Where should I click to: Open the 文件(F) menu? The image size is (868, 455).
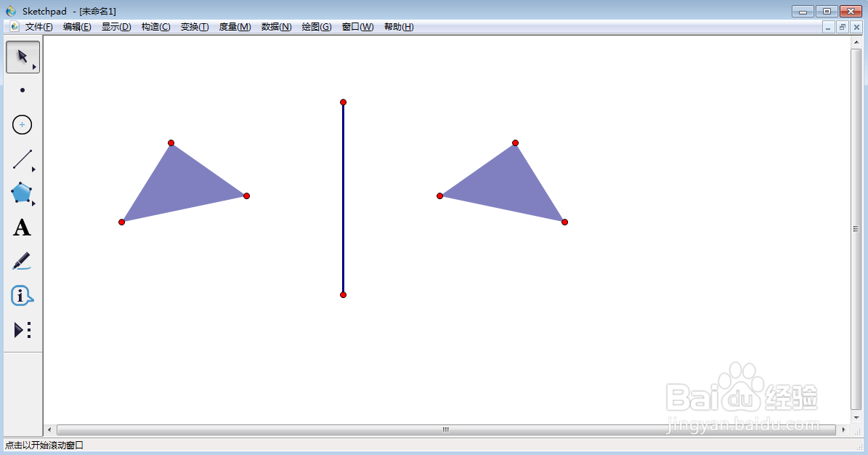[38, 27]
